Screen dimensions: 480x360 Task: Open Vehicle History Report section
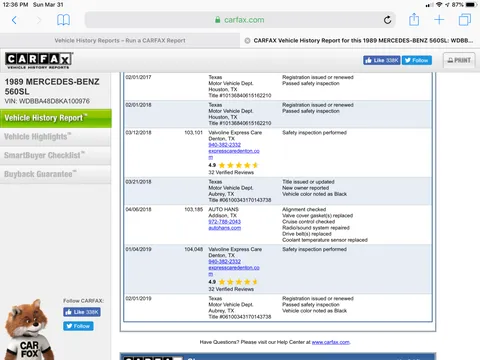coord(56,118)
